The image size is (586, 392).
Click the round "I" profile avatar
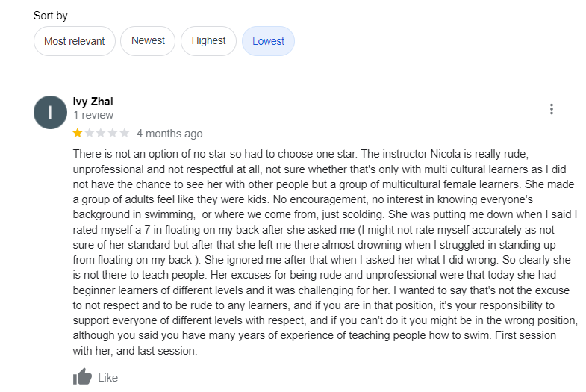coord(50,112)
